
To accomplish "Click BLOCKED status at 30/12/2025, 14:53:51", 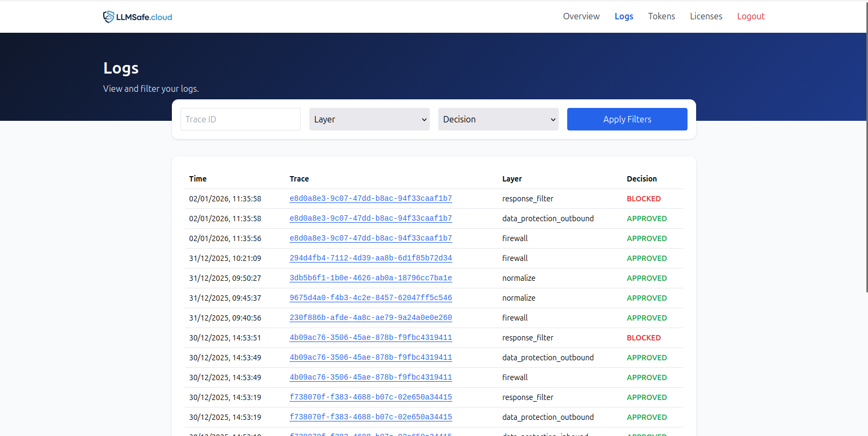I will tap(643, 338).
